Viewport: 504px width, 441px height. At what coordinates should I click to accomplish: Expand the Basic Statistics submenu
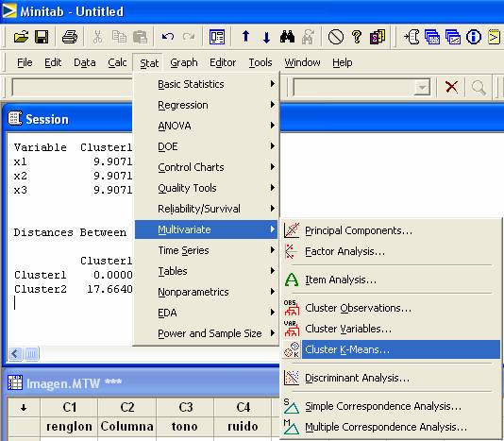point(206,84)
